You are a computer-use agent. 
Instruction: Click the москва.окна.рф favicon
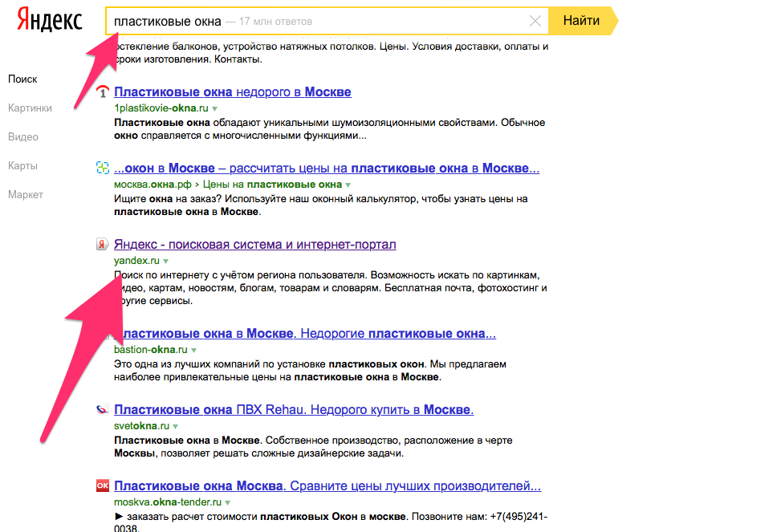point(102,168)
